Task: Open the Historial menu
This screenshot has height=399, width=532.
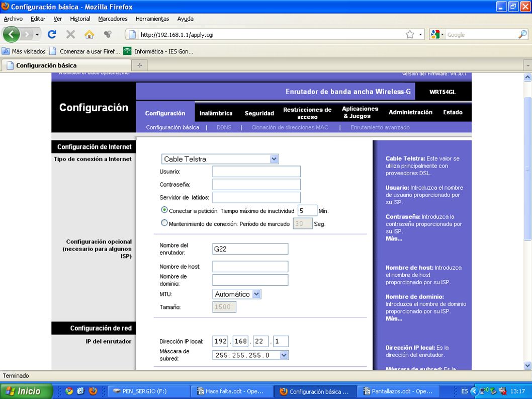Action: 80,19
